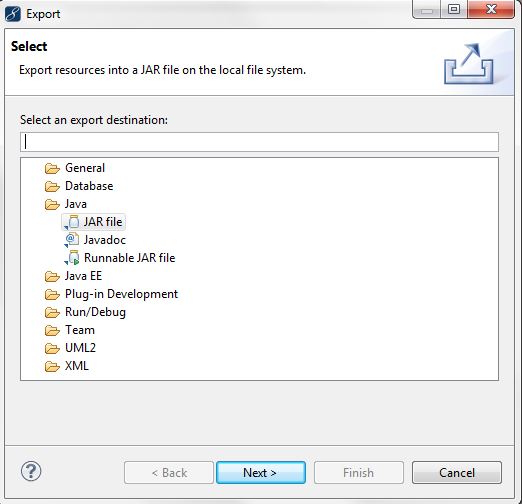This screenshot has height=504, width=522.
Task: Click the XML folder icon
Action: click(x=52, y=366)
